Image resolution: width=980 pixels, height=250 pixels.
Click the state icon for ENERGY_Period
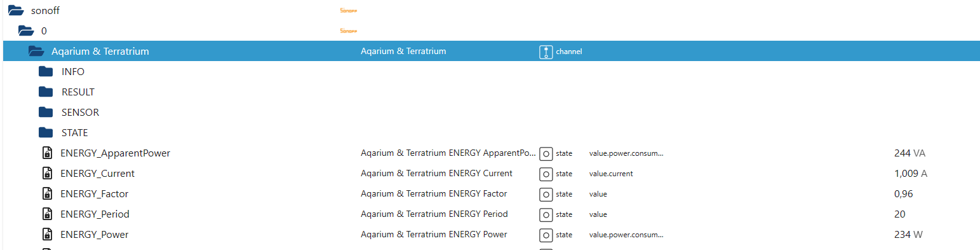(x=546, y=214)
